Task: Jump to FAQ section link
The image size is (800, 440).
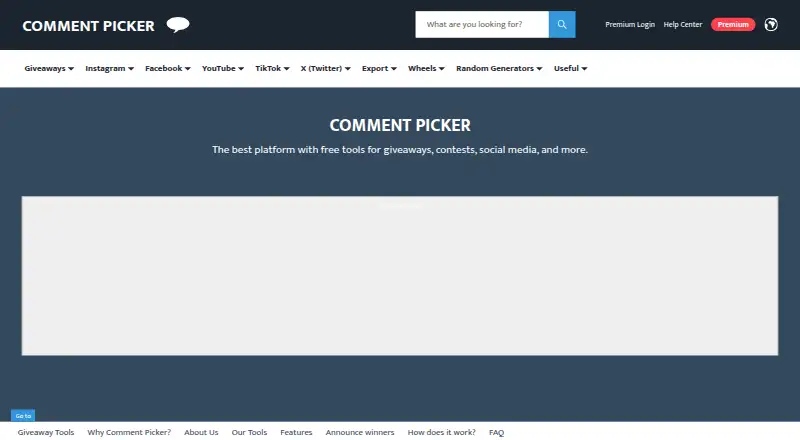Action: (x=496, y=432)
